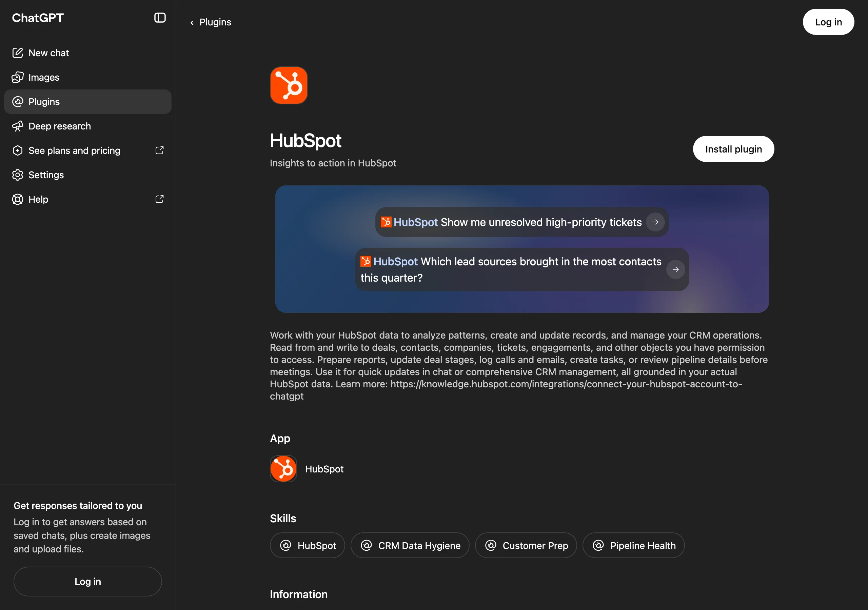Select the Pipeline Health skill chip
Screen dimensions: 868x610
tap(634, 545)
